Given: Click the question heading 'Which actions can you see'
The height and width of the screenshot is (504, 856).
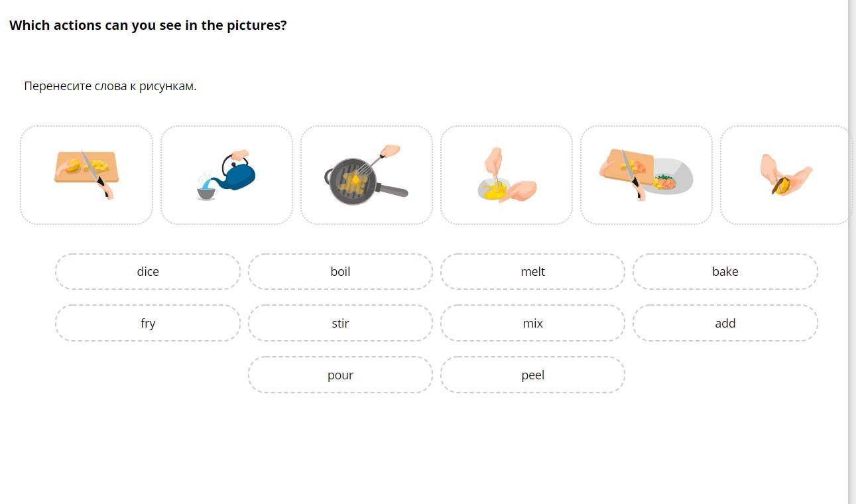Looking at the screenshot, I should [148, 26].
